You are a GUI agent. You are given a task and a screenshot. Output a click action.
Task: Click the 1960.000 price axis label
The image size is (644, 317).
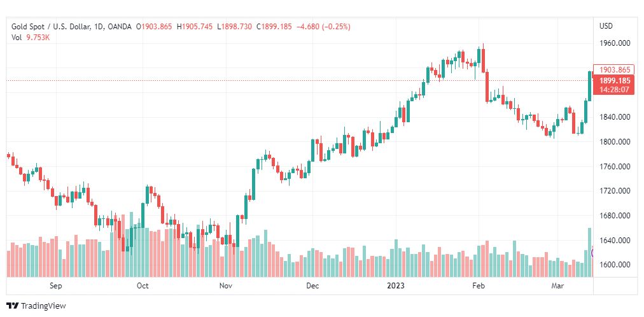(x=615, y=43)
